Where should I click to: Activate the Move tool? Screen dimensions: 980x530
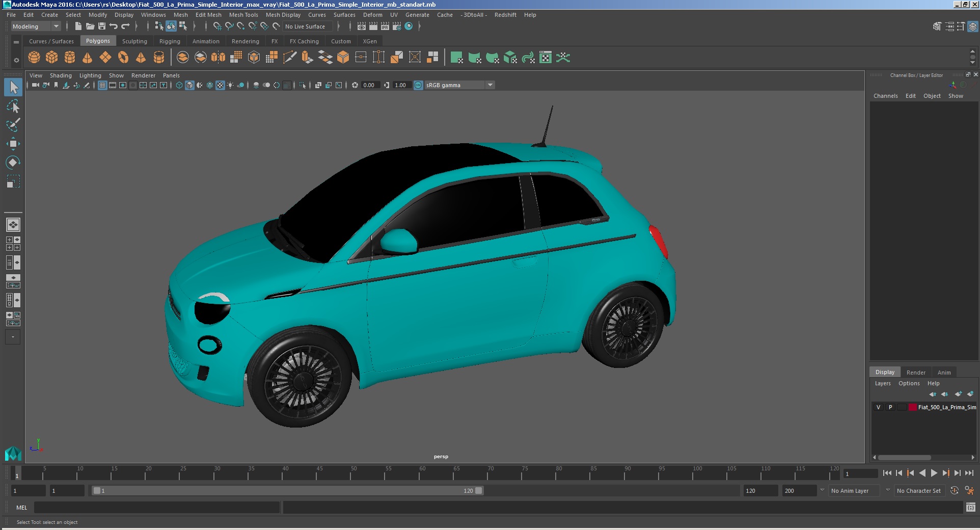[13, 144]
